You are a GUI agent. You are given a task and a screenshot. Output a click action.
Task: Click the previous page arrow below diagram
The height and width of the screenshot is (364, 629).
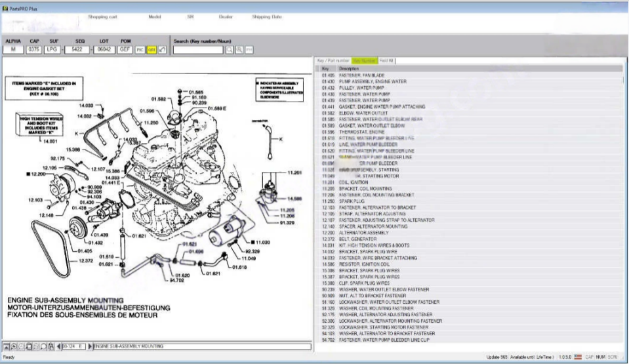coord(60,345)
